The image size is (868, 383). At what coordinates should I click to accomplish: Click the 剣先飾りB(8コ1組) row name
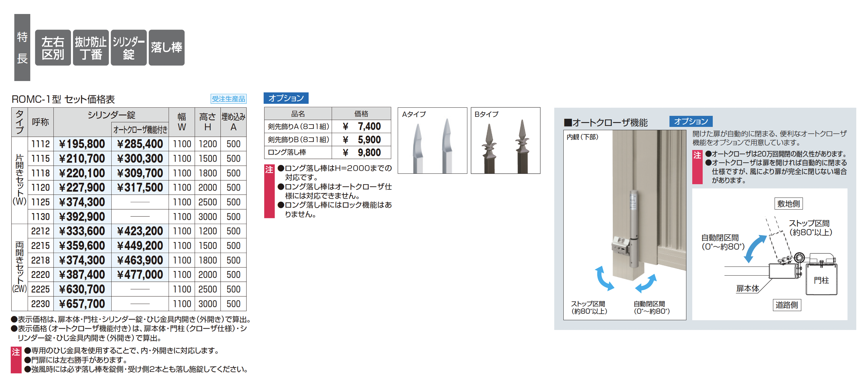(298, 139)
